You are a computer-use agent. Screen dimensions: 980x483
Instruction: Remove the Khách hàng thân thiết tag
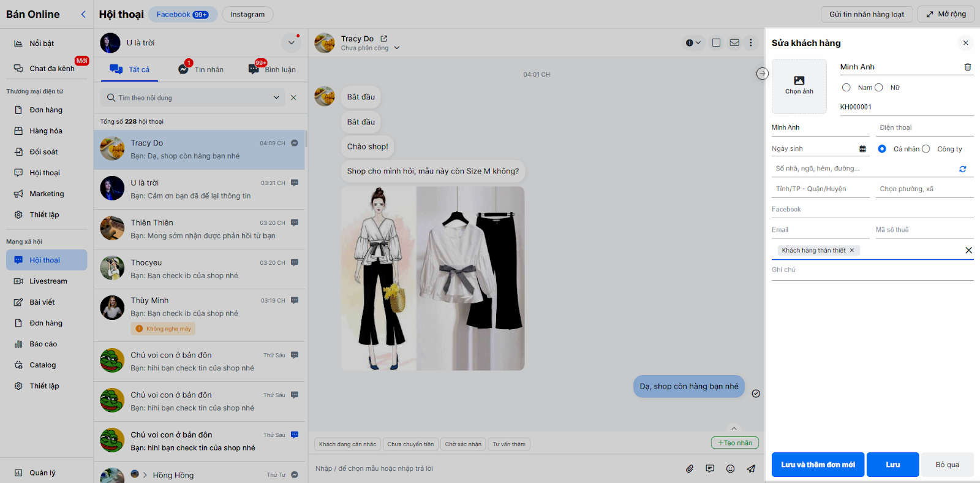[x=852, y=250]
